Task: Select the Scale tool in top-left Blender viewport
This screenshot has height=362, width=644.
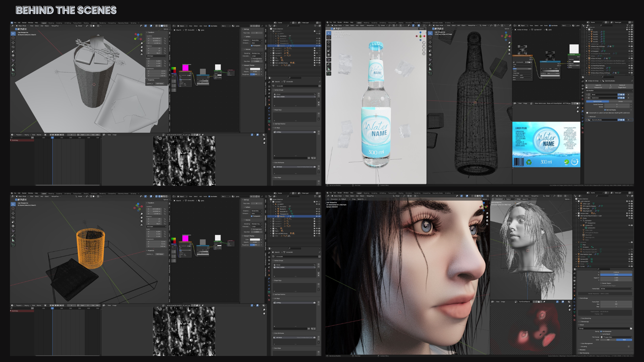Action: pos(13,51)
